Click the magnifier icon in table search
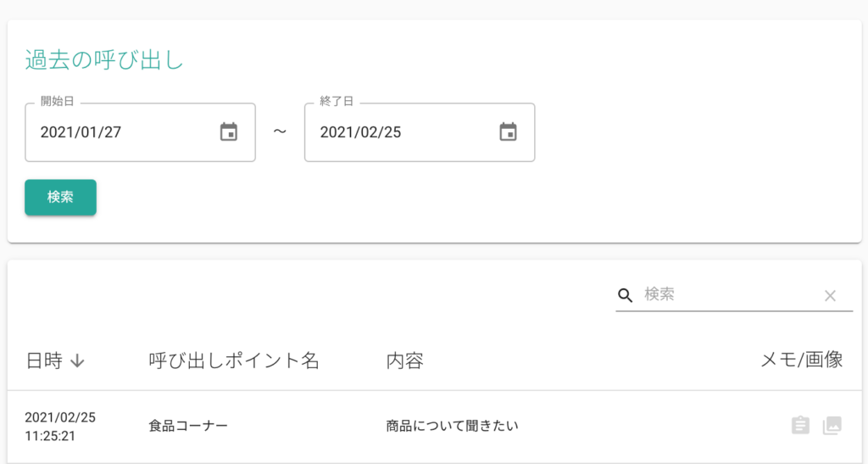868x464 pixels. (625, 295)
